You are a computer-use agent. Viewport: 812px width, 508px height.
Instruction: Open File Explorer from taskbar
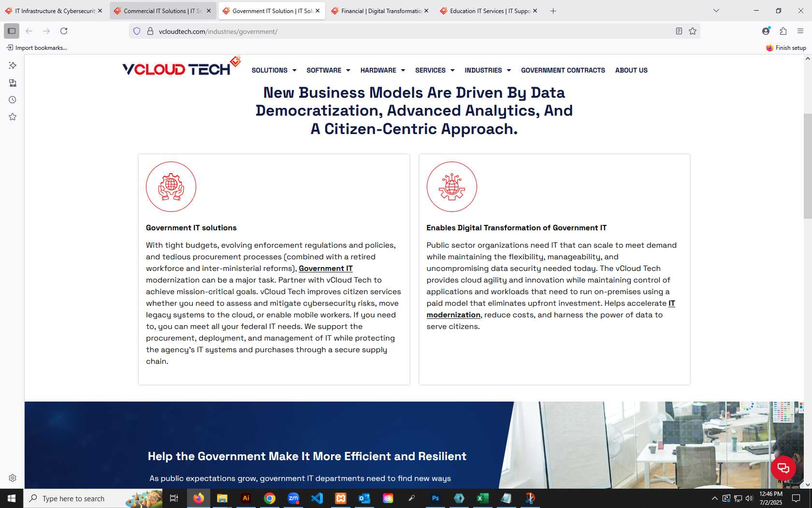(x=222, y=498)
